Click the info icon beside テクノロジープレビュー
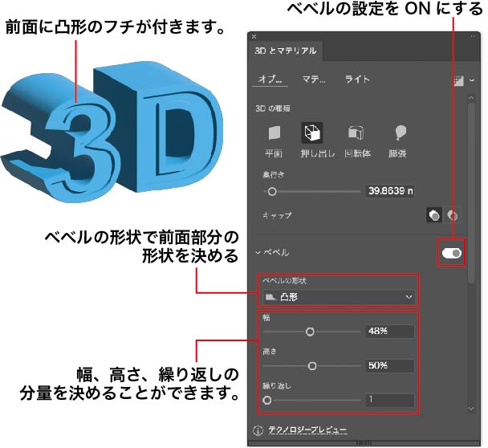The width and height of the screenshot is (488, 448). click(x=258, y=430)
